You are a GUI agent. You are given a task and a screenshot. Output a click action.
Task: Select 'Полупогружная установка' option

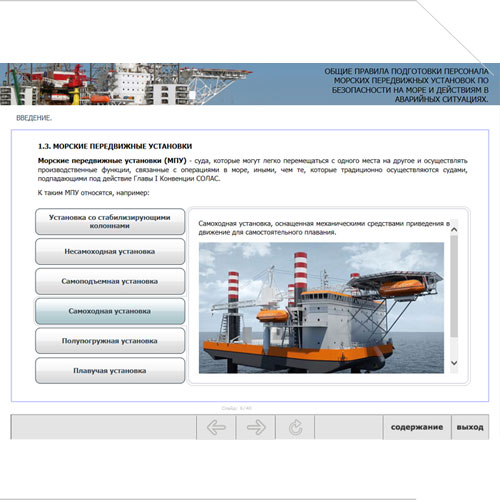click(110, 341)
